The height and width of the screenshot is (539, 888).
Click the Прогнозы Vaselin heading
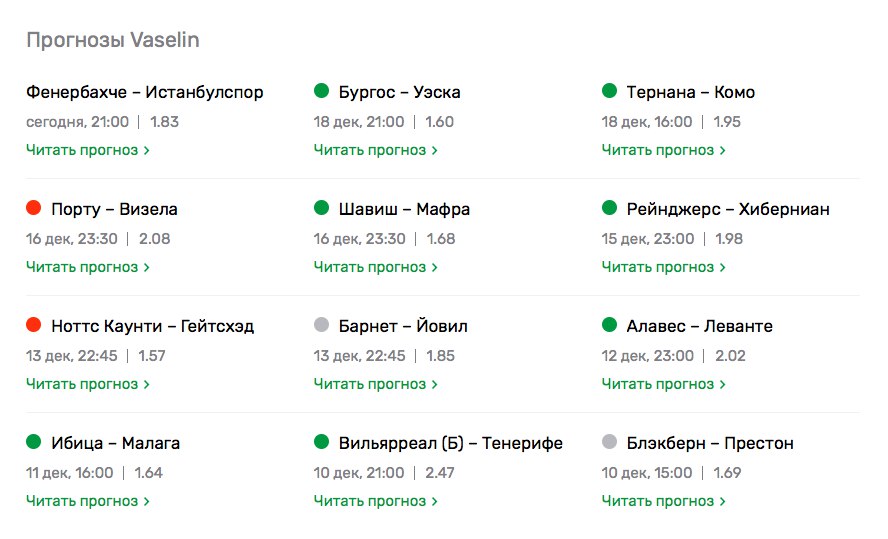click(x=112, y=40)
